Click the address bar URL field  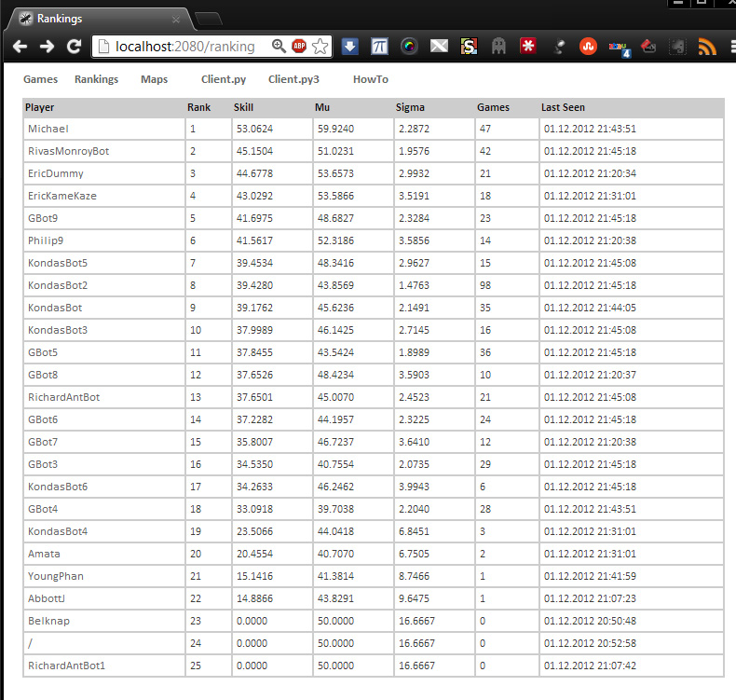(x=186, y=46)
